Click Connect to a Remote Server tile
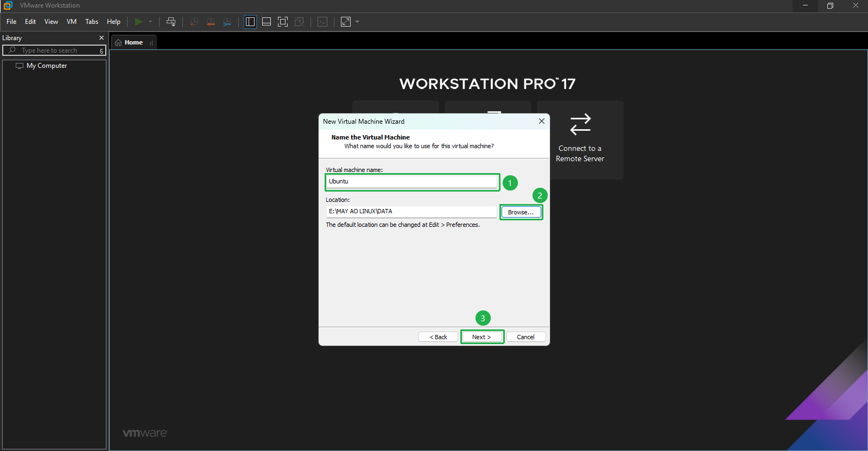Image resolution: width=868 pixels, height=451 pixels. 580,140
